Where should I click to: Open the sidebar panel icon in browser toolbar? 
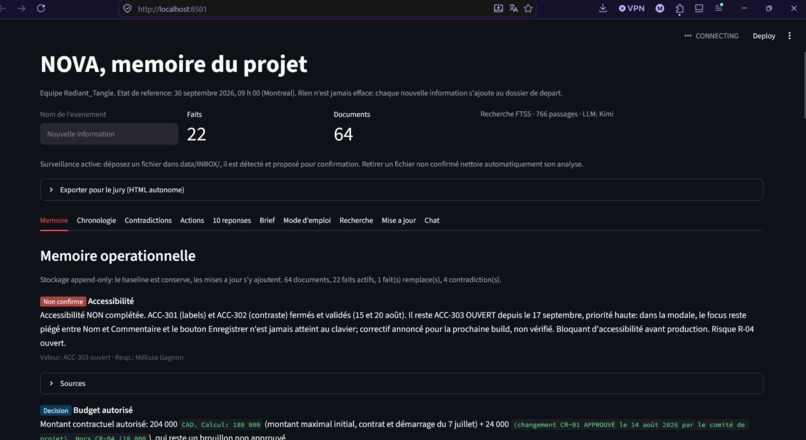pos(699,8)
